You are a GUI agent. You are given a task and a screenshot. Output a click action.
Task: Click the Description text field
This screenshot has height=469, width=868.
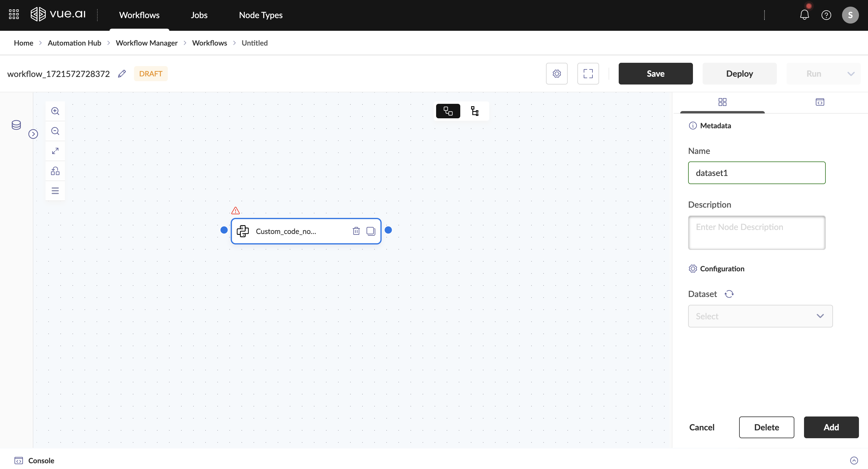pos(756,233)
